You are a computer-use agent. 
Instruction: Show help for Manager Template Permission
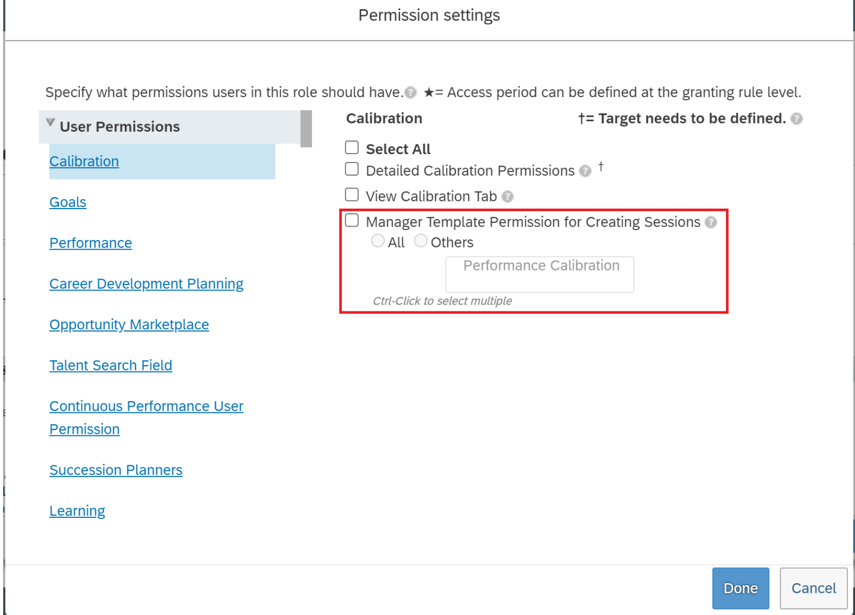pos(711,222)
